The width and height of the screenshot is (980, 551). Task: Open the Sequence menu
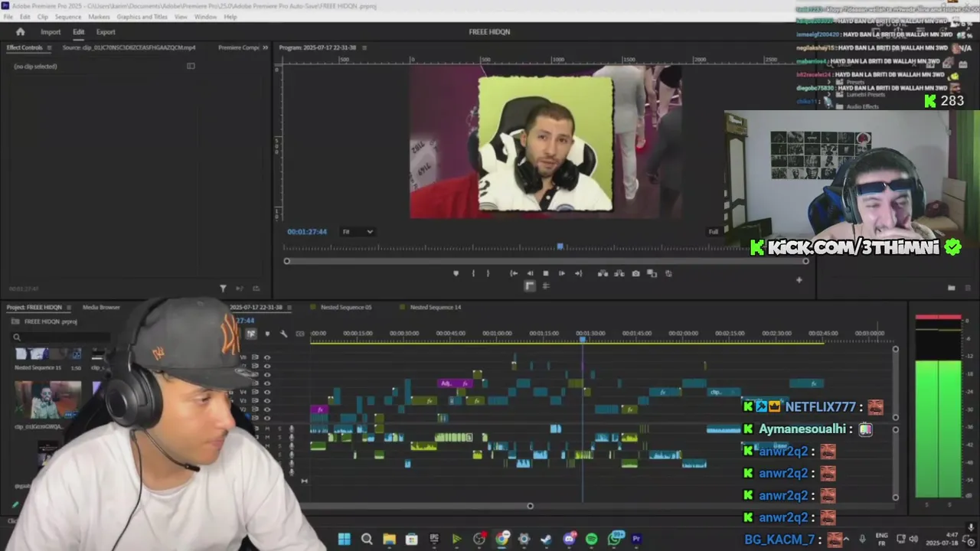[x=68, y=17]
